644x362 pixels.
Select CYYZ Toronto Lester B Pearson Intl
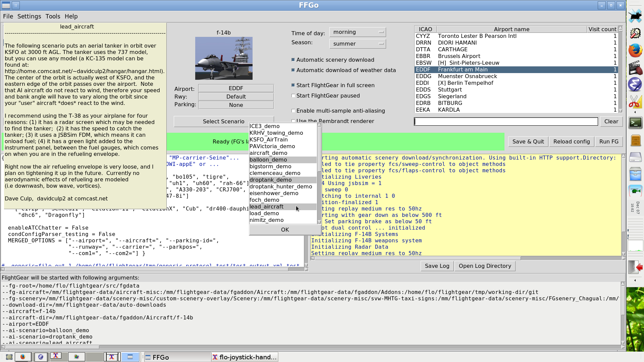click(516, 36)
